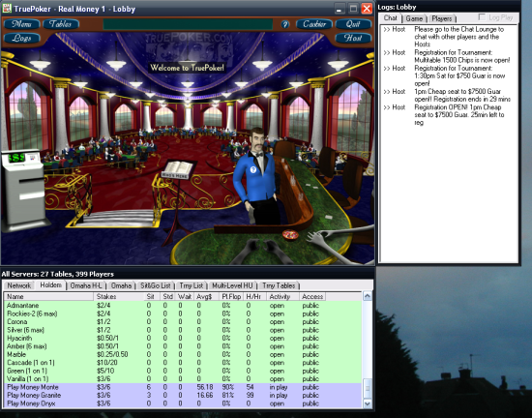Switch to the Players tab in Logs

click(x=442, y=18)
